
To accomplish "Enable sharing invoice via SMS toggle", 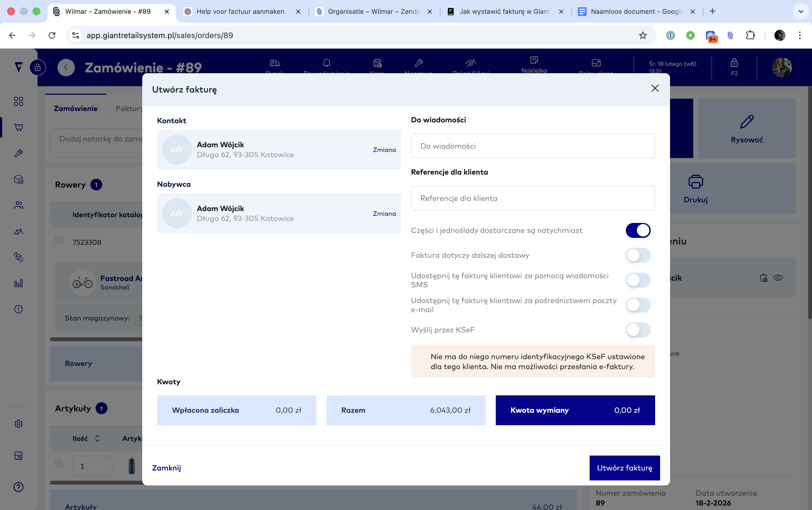I will [x=638, y=280].
